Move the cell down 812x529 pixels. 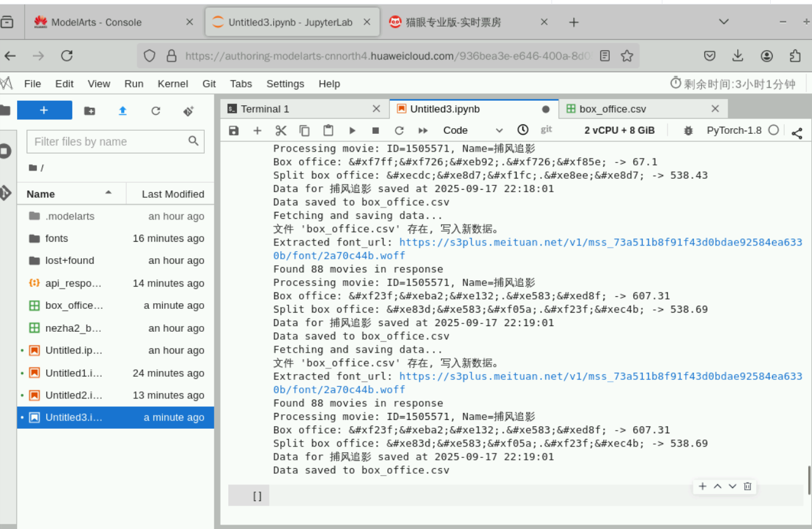[733, 487]
